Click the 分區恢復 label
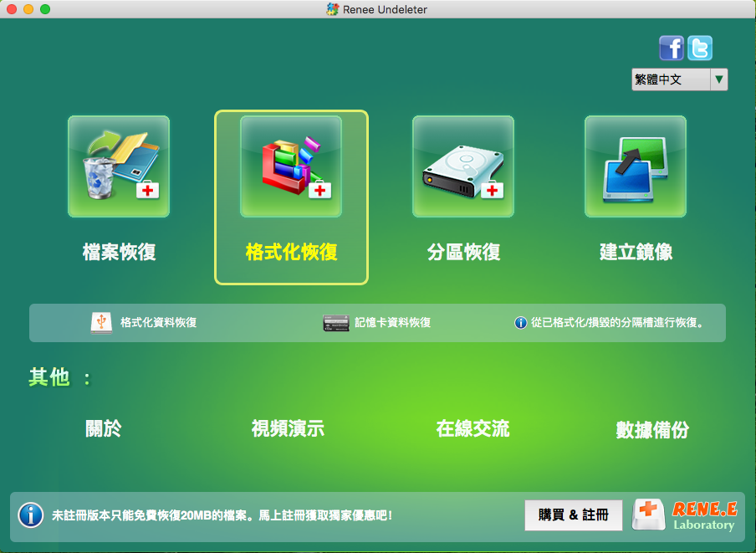Screen dimensions: 756x553 click(x=464, y=252)
